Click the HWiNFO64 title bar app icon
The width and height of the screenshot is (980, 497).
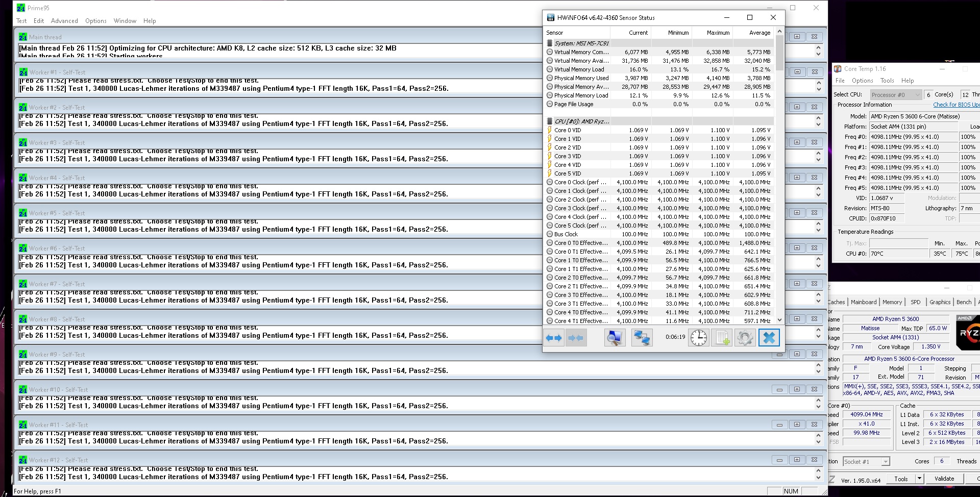551,17
